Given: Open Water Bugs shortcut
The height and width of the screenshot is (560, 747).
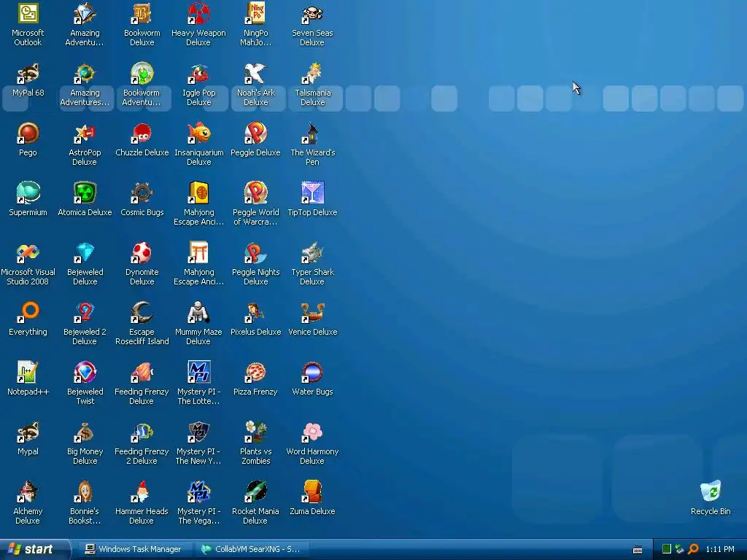Looking at the screenshot, I should click(312, 373).
